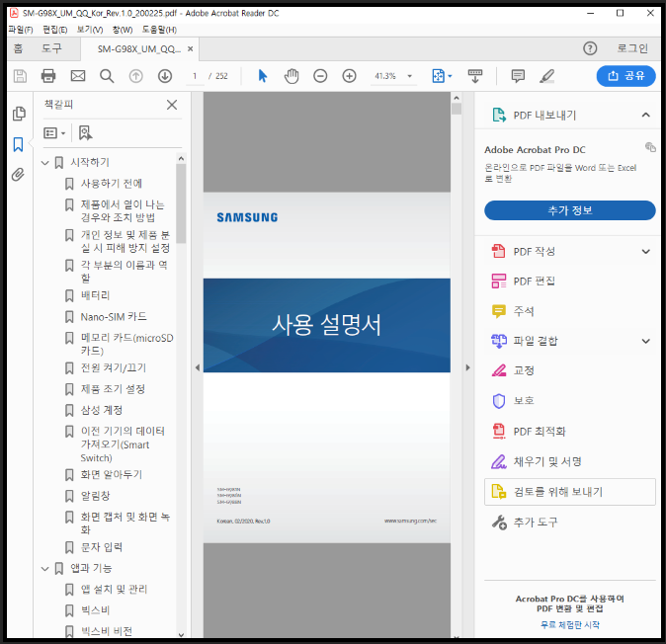Open the Nano-SIM 카드 bookmark
This screenshot has width=666, height=644.
[114, 317]
